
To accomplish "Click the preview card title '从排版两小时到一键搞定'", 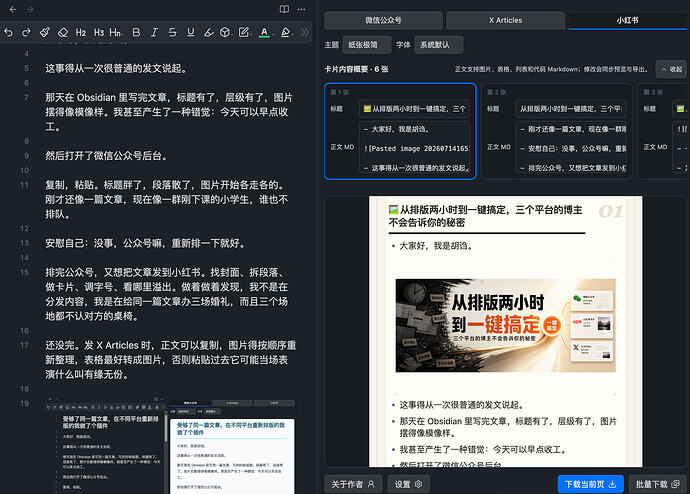I will [485, 216].
